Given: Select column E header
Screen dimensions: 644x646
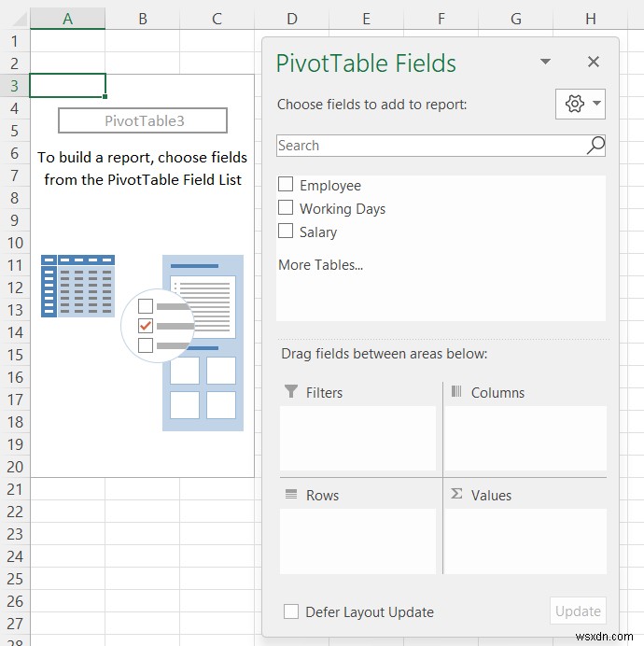Looking at the screenshot, I should pyautogui.click(x=366, y=19).
